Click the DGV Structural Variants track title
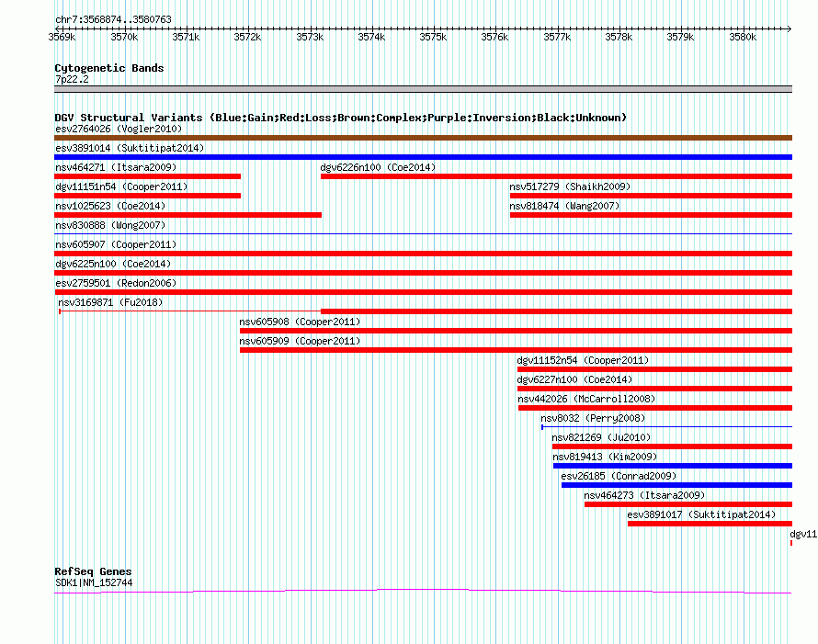The width and height of the screenshot is (818, 644). pos(340,118)
